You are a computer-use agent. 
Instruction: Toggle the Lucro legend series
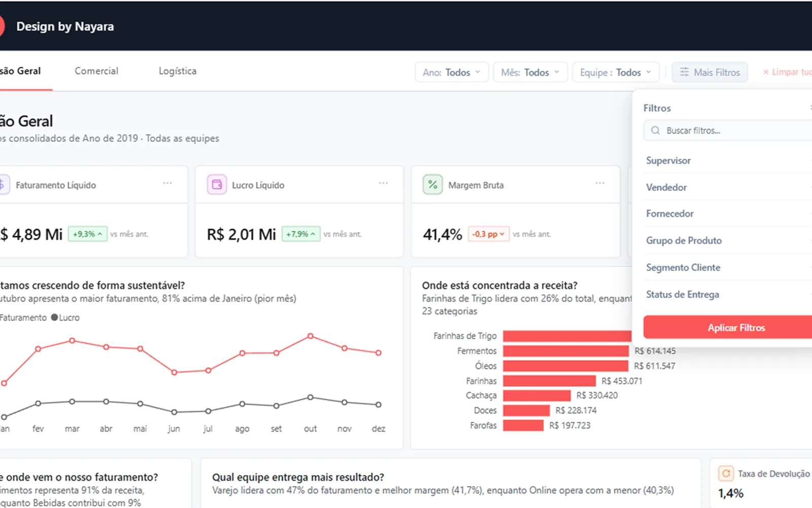pos(65,317)
